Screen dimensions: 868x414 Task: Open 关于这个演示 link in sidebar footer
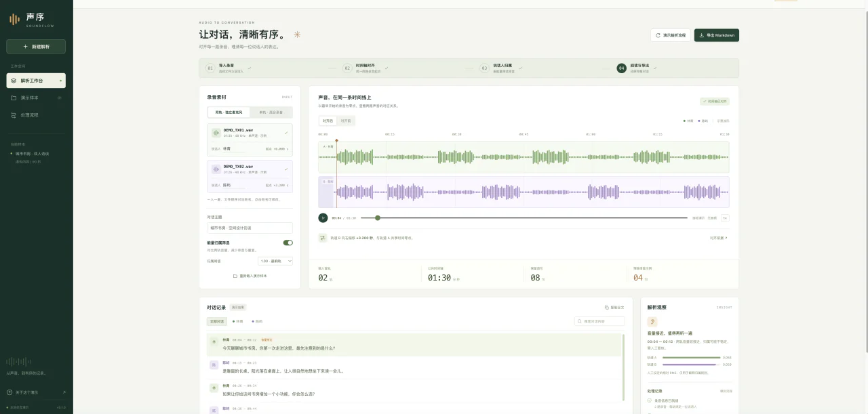36,392
